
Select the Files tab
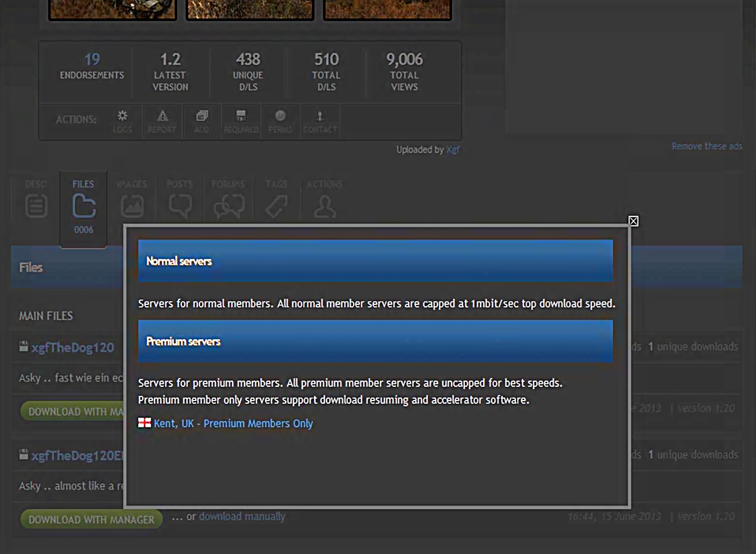tap(83, 206)
